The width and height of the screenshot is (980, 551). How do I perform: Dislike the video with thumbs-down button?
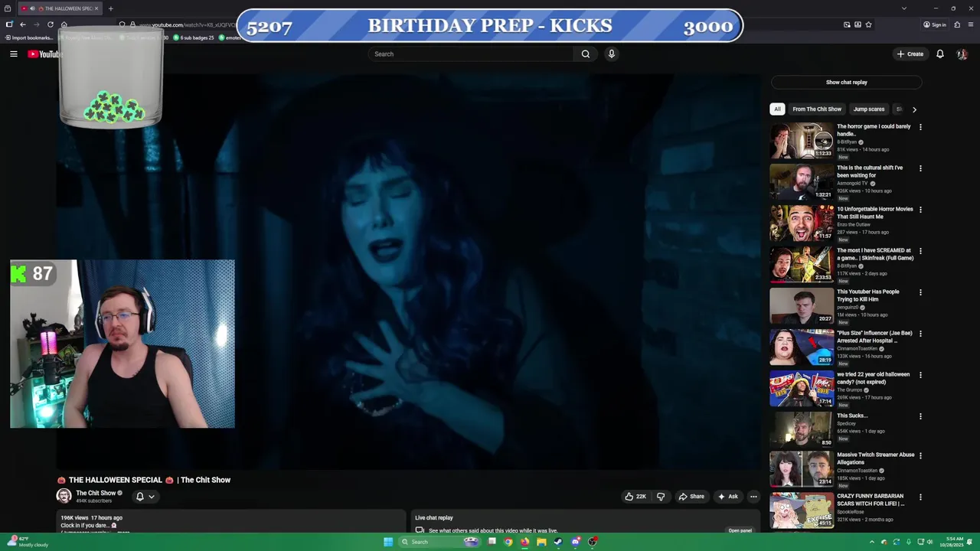pyautogui.click(x=661, y=496)
